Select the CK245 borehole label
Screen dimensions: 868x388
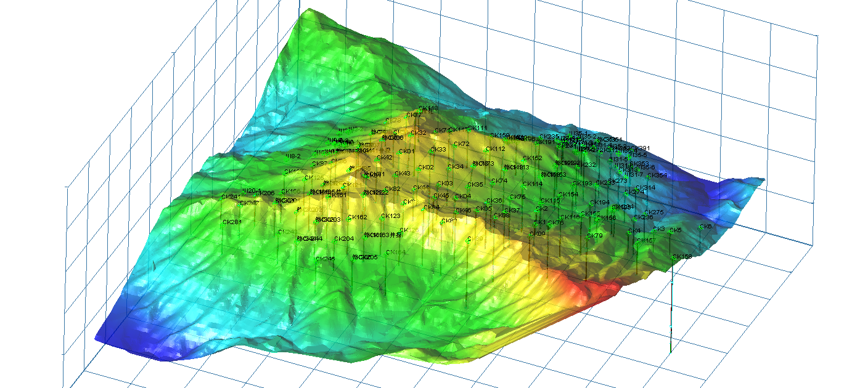coord(325,259)
